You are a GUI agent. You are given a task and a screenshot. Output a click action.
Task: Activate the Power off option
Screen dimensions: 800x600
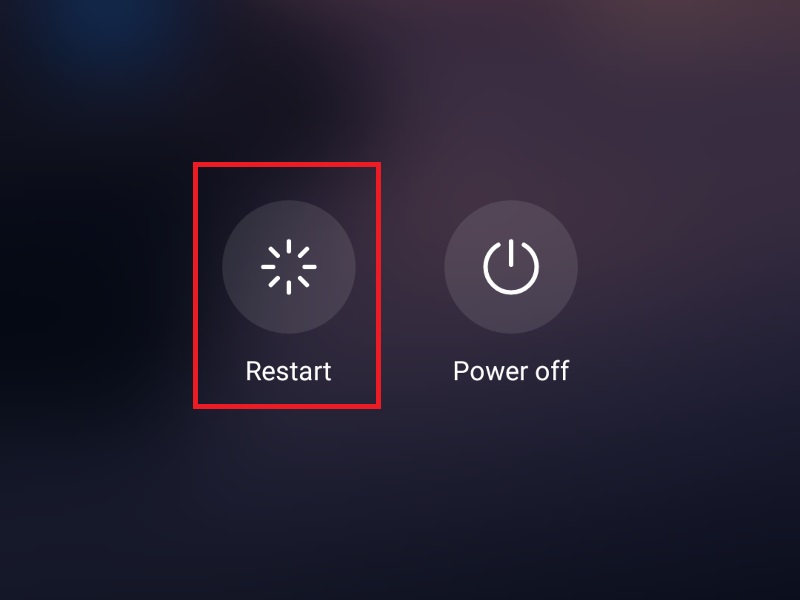coord(511,267)
